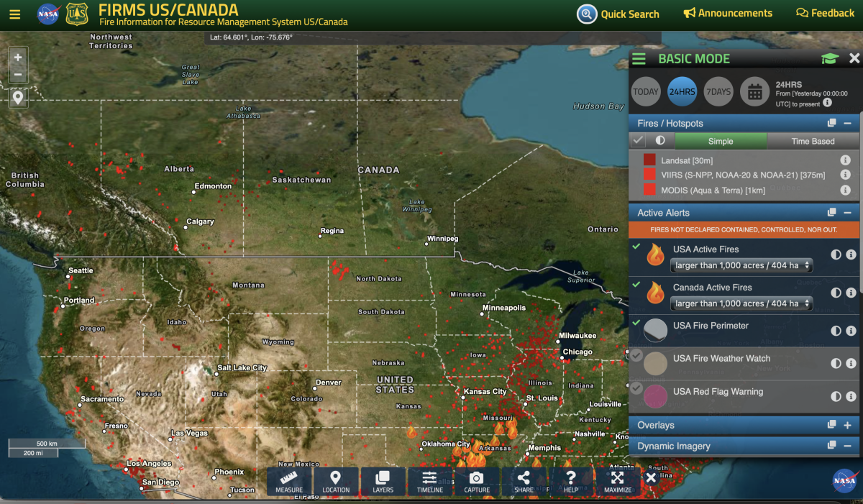Enable the USA Fire Weather Watch layer
The image size is (863, 504).
[x=636, y=354]
